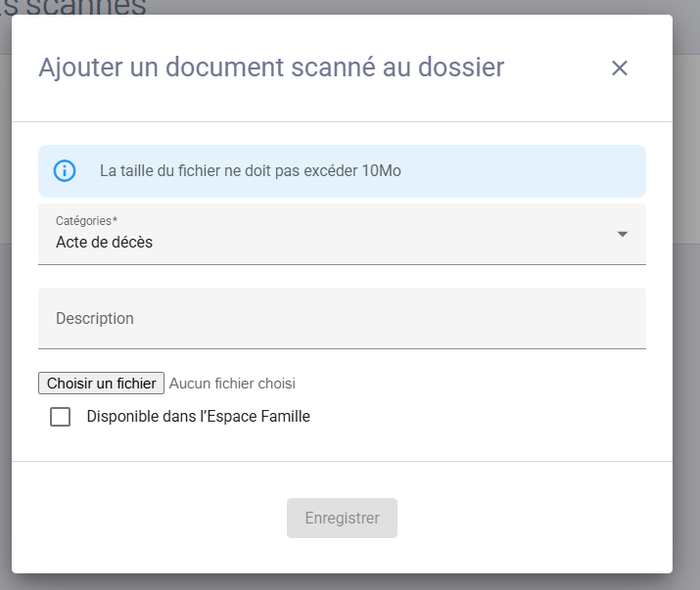Image resolution: width=700 pixels, height=590 pixels.
Task: Click the dimmed backdrop below the dialog
Action: point(343,582)
